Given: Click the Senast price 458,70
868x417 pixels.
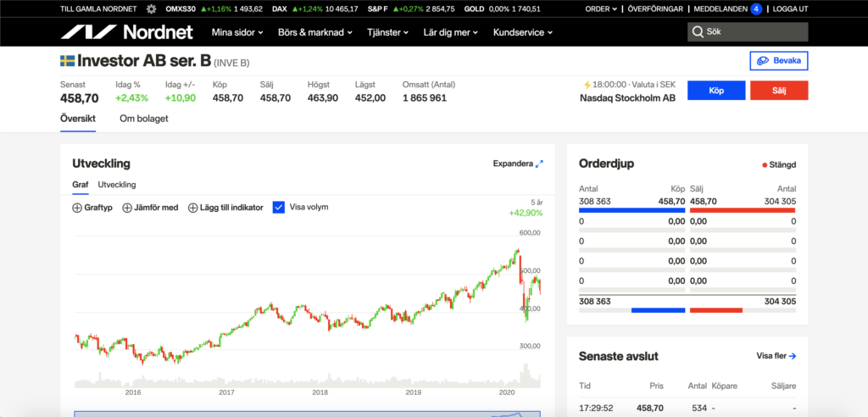Looking at the screenshot, I should pos(79,98).
